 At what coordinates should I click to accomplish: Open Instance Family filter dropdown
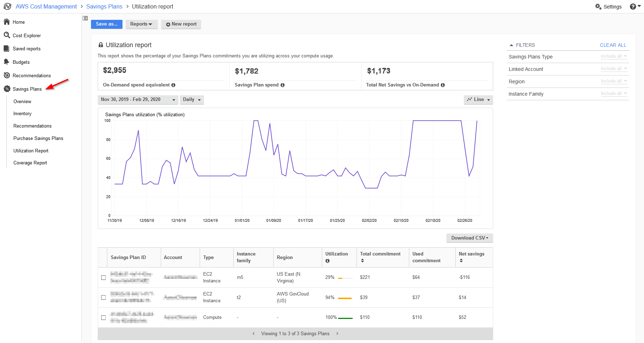click(614, 94)
